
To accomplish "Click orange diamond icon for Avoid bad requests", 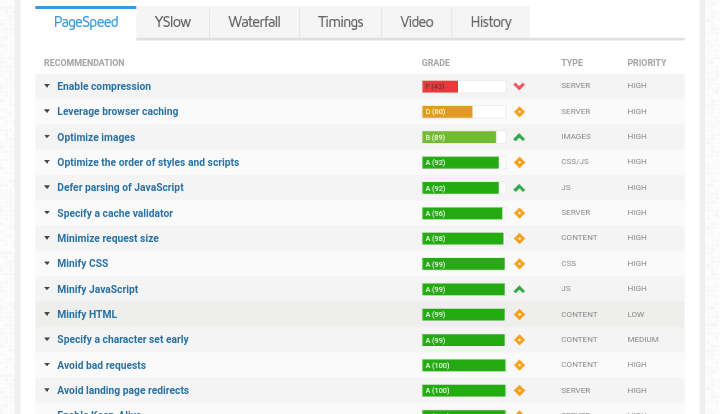I will click(x=519, y=365).
